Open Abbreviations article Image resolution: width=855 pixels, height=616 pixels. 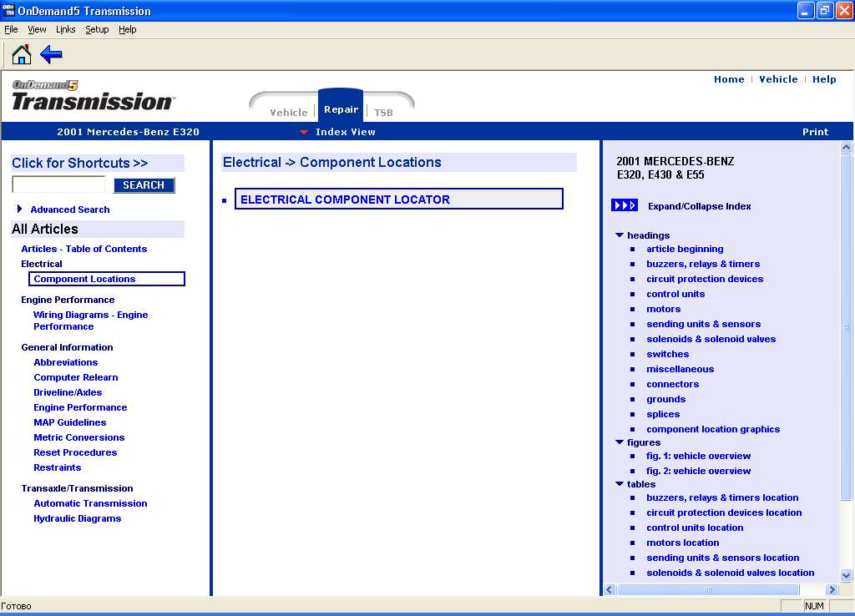[x=66, y=362]
